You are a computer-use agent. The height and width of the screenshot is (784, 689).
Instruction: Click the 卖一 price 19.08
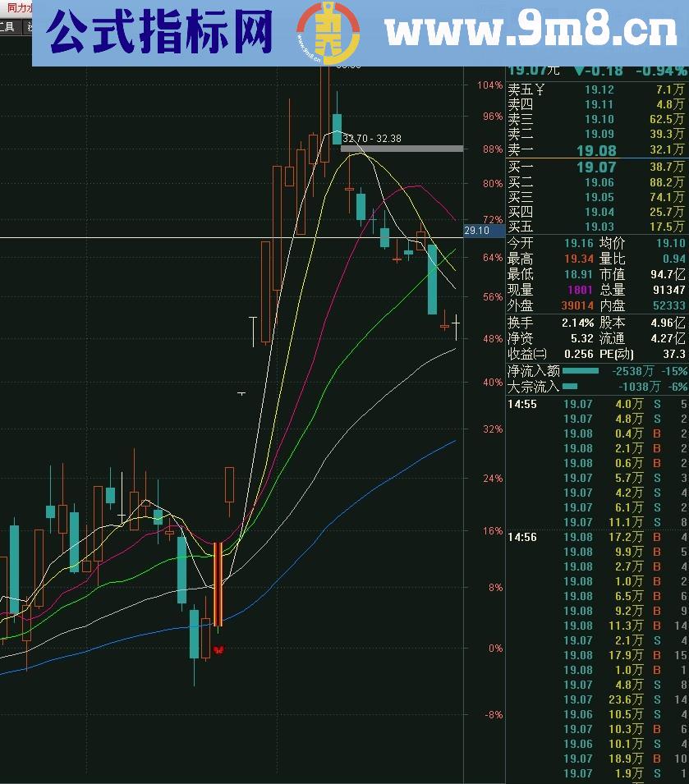(595, 150)
